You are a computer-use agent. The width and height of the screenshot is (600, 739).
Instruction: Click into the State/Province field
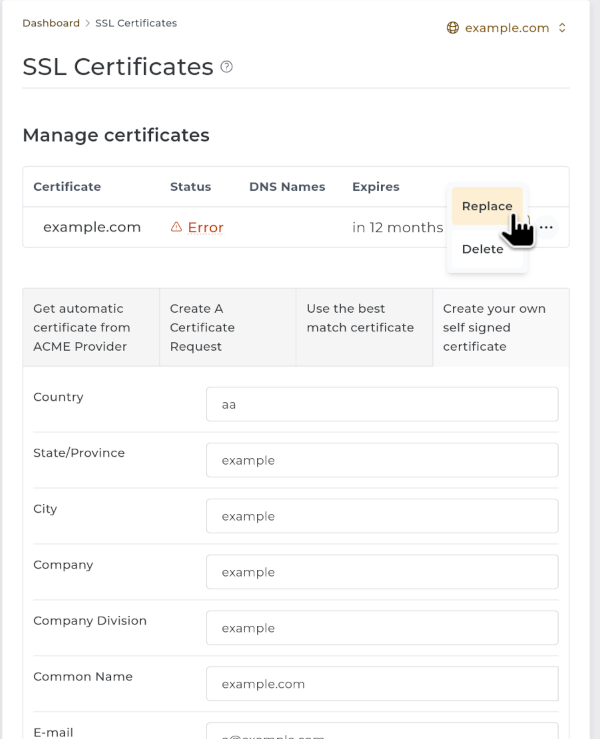(x=382, y=460)
